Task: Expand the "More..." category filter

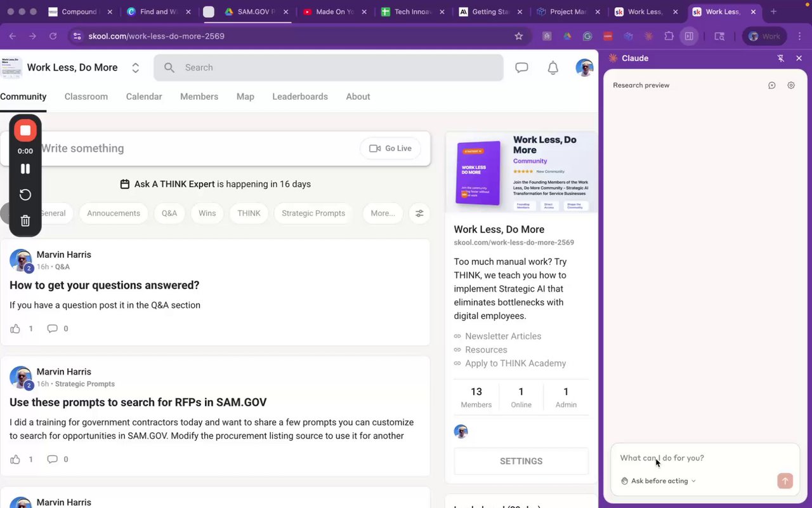Action: [383, 213]
